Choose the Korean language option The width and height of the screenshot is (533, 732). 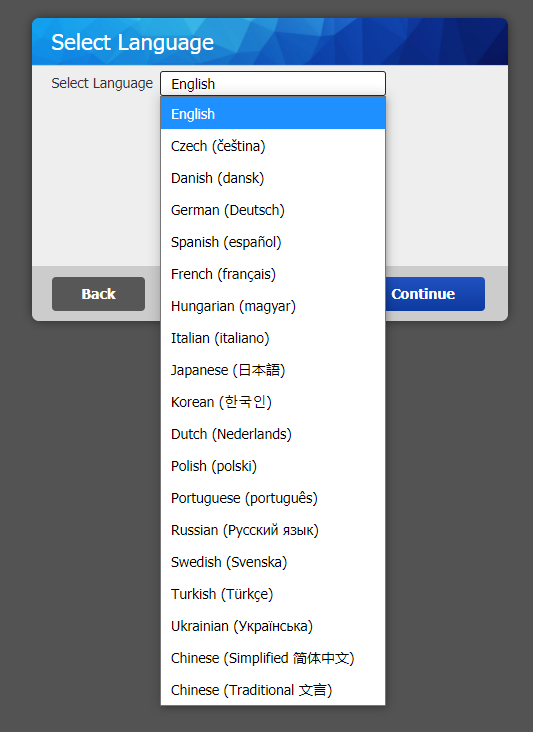coord(273,401)
